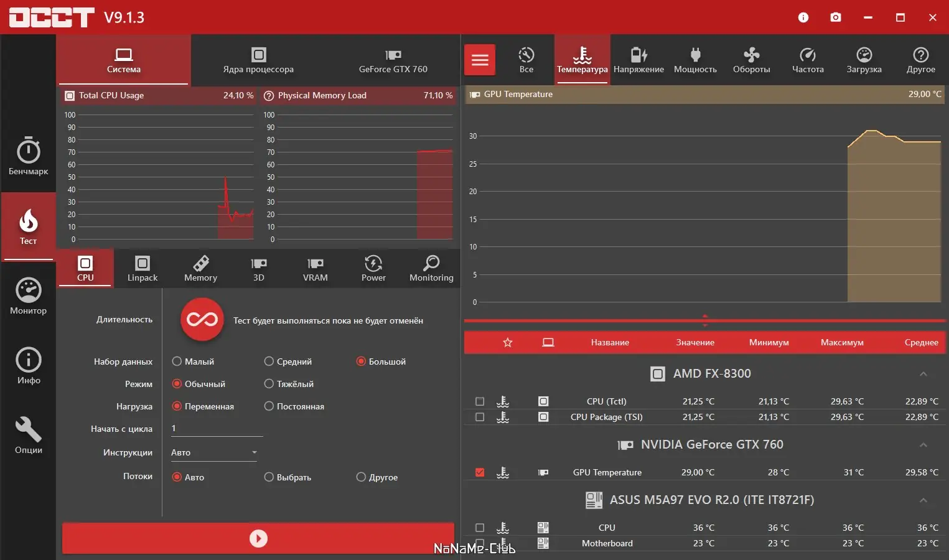The image size is (949, 560).
Task: Open the Бенчмарк section in sidebar
Action: tap(28, 156)
